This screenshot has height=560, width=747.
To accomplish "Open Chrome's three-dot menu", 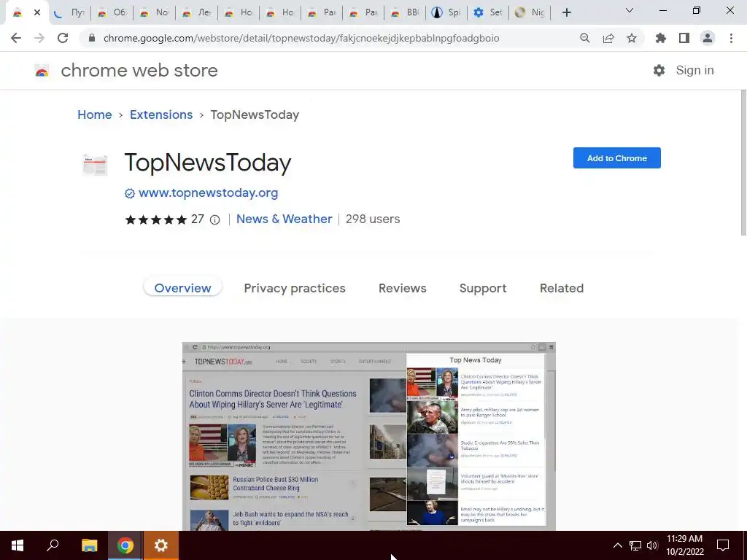I will (x=731, y=38).
